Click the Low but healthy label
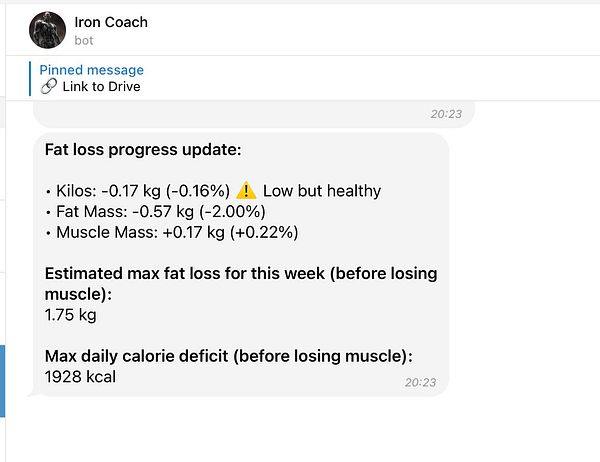 pos(322,191)
